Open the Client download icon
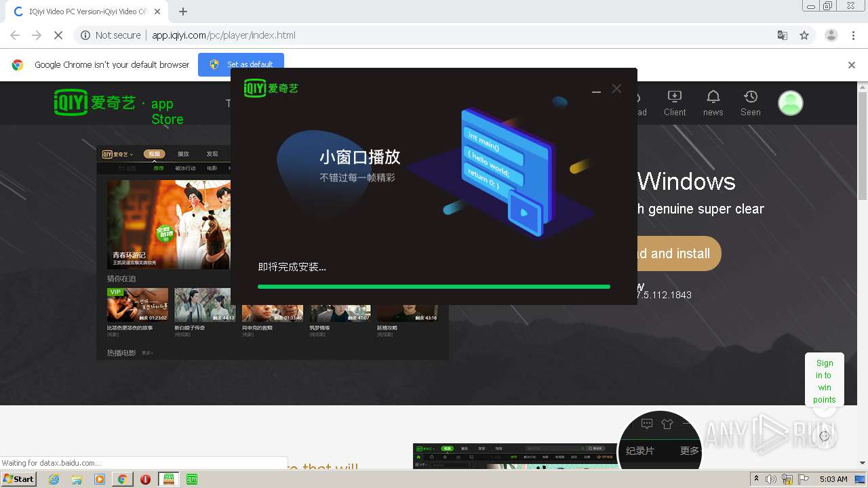The height and width of the screenshot is (488, 868). (x=675, y=103)
